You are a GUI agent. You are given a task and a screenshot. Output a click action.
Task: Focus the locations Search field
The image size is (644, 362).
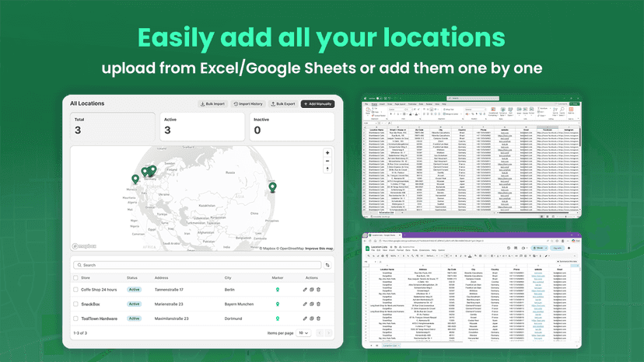coord(197,265)
